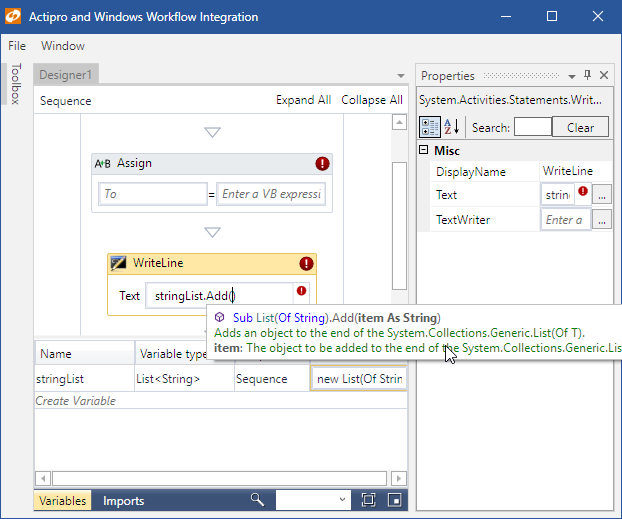The width and height of the screenshot is (622, 519).
Task: Click the Create Variable row
Action: (221, 401)
